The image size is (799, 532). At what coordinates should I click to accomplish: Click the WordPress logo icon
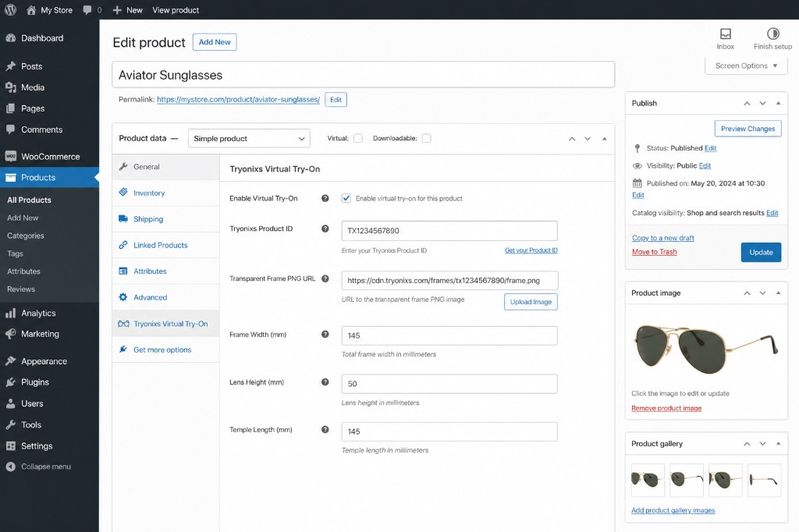coord(10,9)
